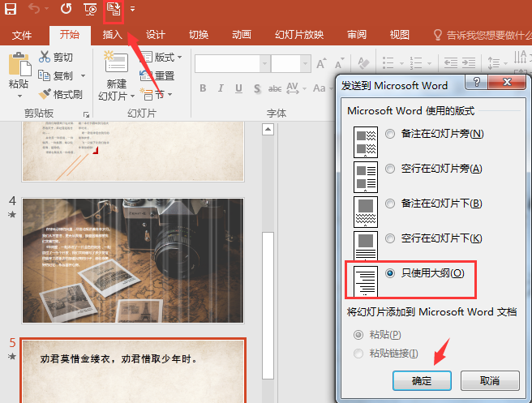Image resolution: width=532 pixels, height=403 pixels.
Task: Click the Numbering list icon
Action: click(x=416, y=63)
